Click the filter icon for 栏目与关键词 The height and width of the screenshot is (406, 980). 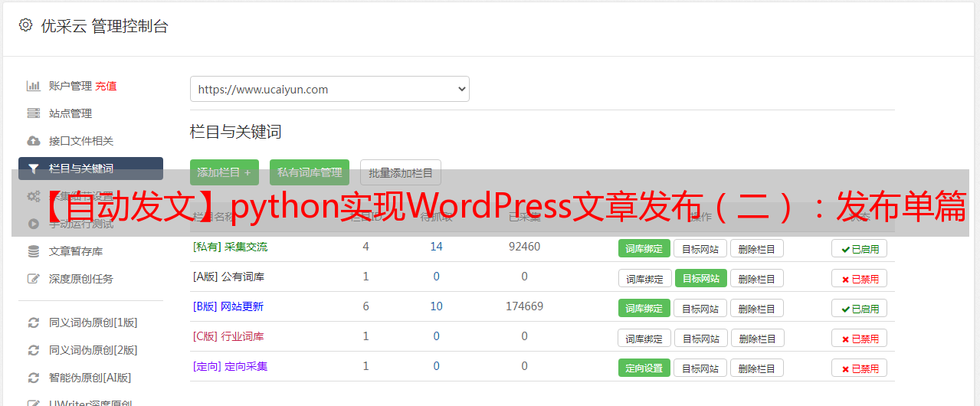(x=33, y=169)
